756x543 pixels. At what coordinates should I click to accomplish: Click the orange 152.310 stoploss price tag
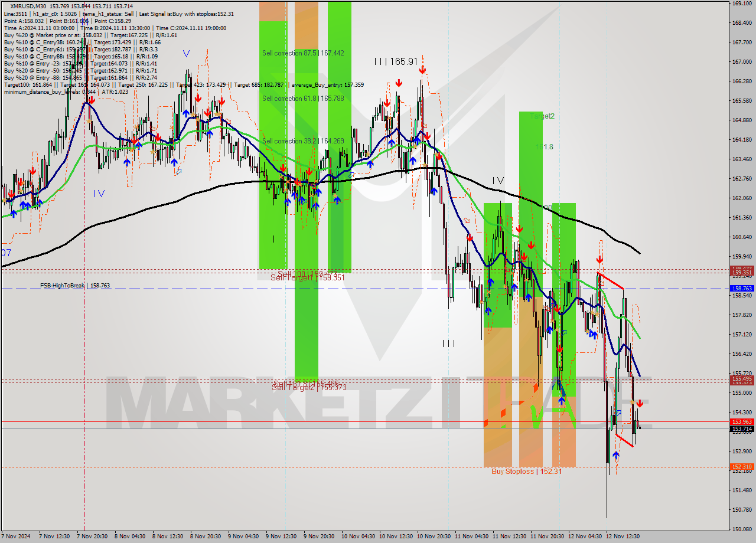click(742, 467)
